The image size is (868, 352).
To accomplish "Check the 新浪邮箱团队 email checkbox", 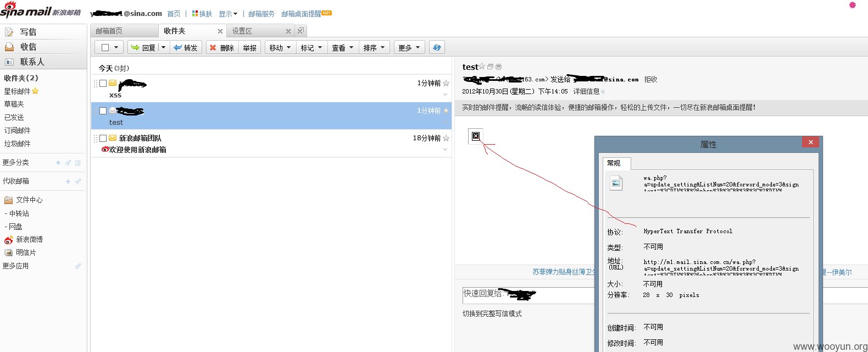I will click(x=103, y=139).
